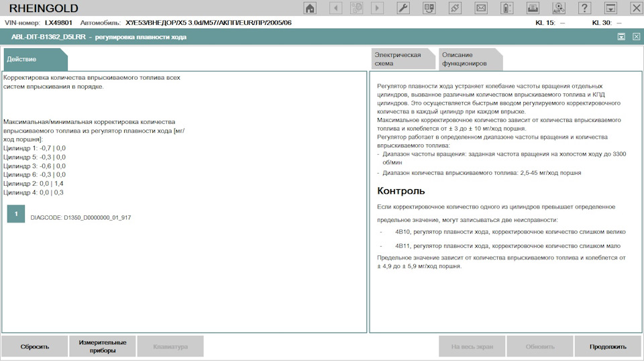Viewport: 644px width, 362px height.
Task: Click the DIAGCODE: D1350_D0000000_01_917 text
Action: point(80,217)
